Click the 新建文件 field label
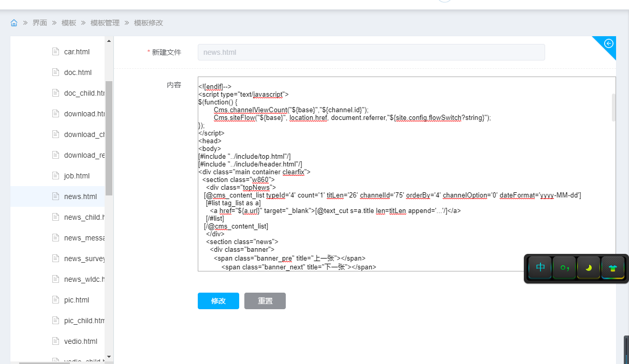629x364 pixels. click(x=166, y=52)
